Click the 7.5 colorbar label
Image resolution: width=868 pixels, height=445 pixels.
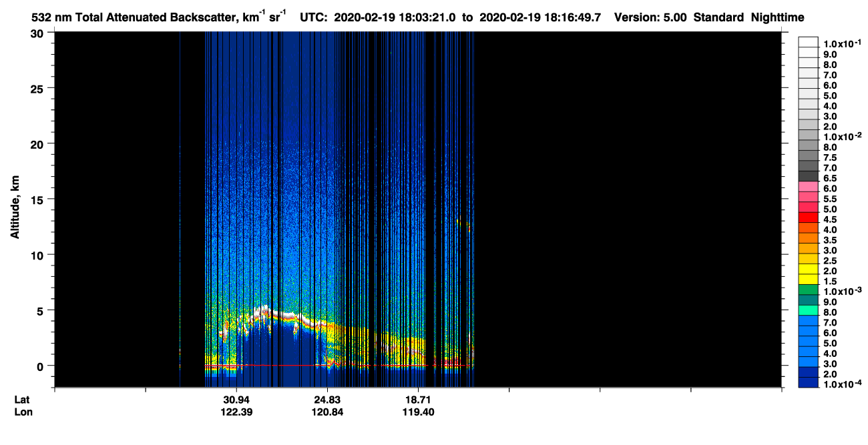[x=830, y=157]
